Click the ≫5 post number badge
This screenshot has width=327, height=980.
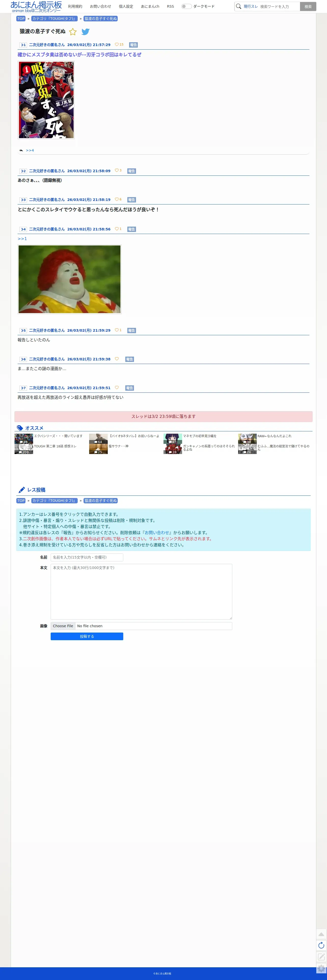point(23,331)
